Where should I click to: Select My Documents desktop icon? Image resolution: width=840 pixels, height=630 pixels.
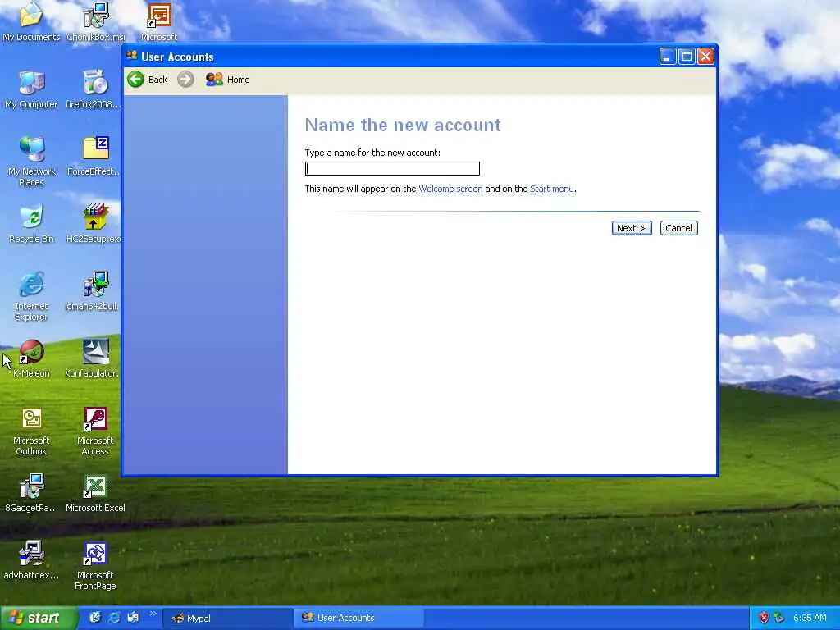(x=31, y=21)
